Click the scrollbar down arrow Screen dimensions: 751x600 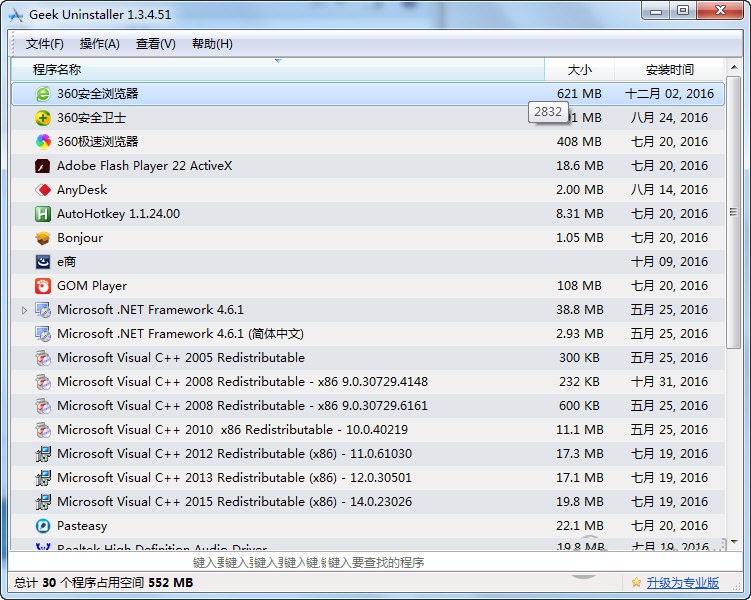click(x=734, y=542)
